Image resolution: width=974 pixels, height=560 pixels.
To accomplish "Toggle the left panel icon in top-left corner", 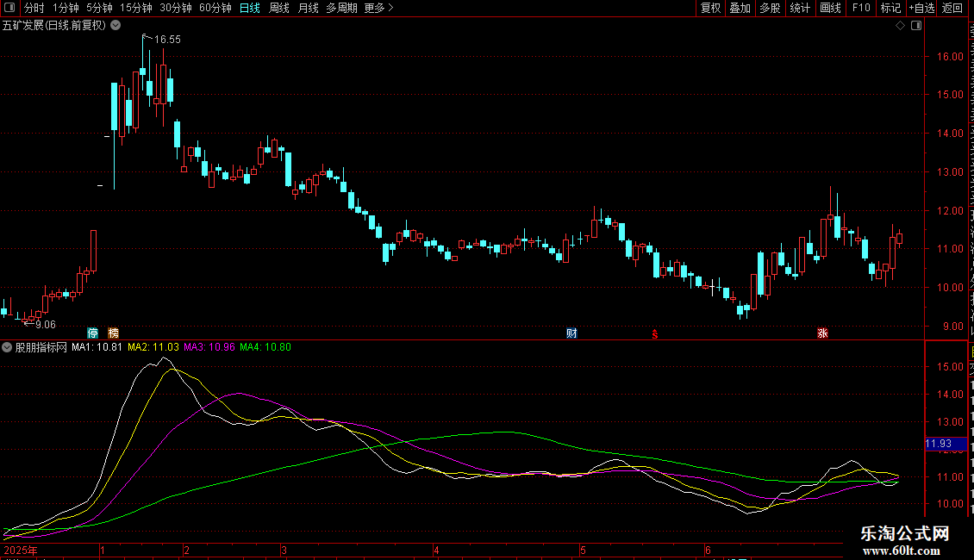I will point(9,8).
